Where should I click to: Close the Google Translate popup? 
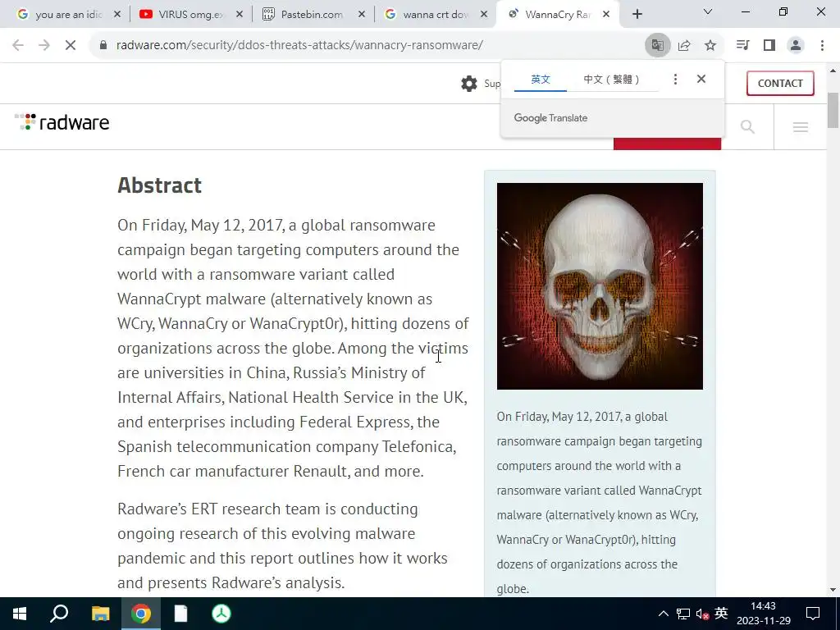click(701, 79)
